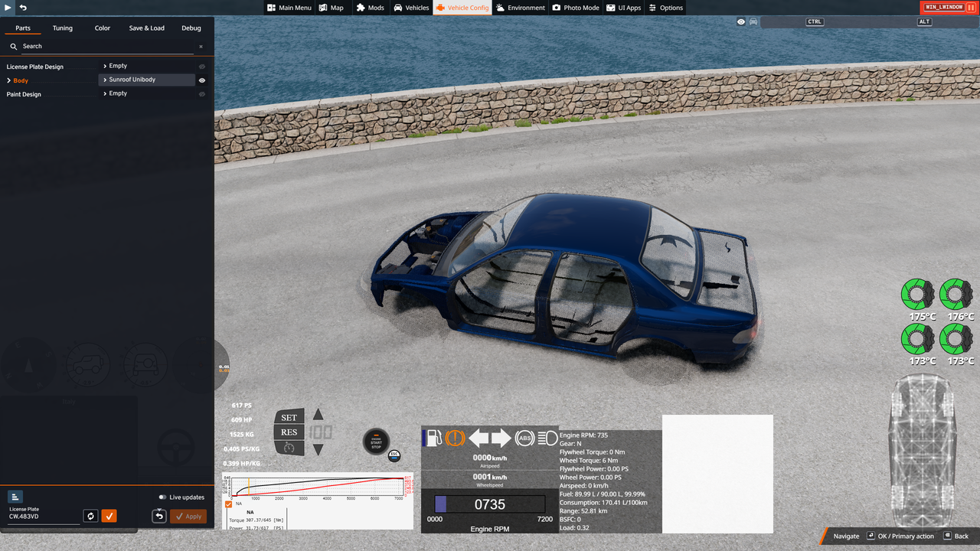The height and width of the screenshot is (551, 980).
Task: Click the cruise control speedometer icon button
Action: pyautogui.click(x=289, y=448)
